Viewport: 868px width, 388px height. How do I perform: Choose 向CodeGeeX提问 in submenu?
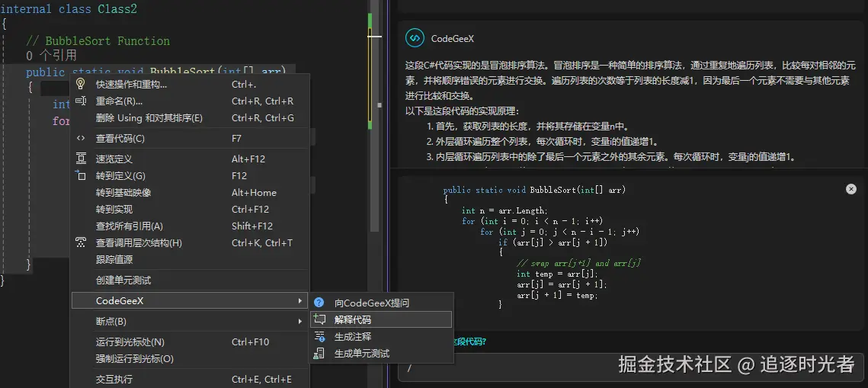tap(381, 303)
